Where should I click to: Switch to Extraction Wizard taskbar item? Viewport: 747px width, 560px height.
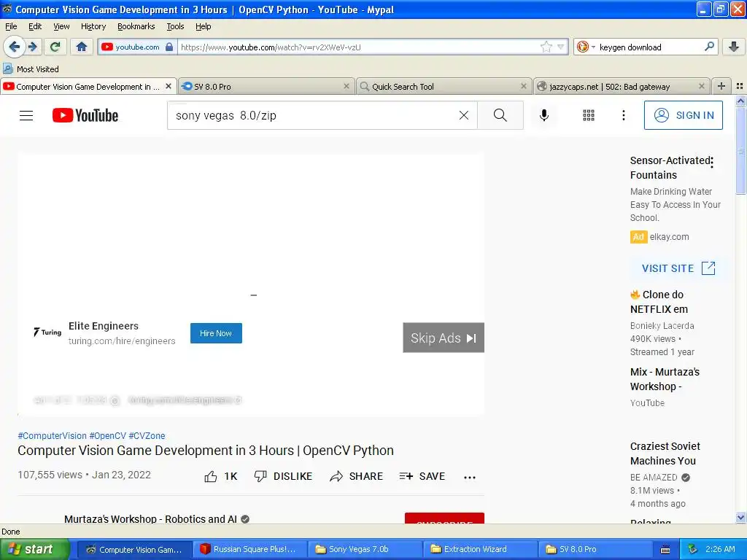coord(479,549)
